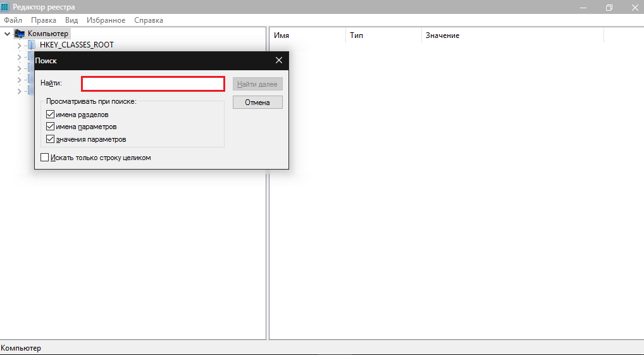The width and height of the screenshot is (644, 355).
Task: Uncheck значения параметров checkbox
Action: tap(50, 139)
